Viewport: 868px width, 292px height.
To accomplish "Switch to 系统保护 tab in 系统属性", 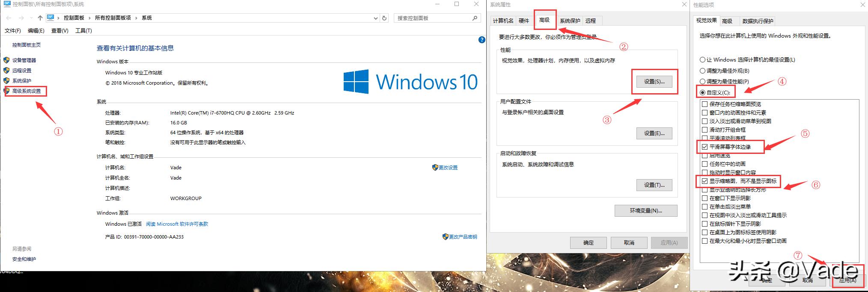I will point(570,21).
